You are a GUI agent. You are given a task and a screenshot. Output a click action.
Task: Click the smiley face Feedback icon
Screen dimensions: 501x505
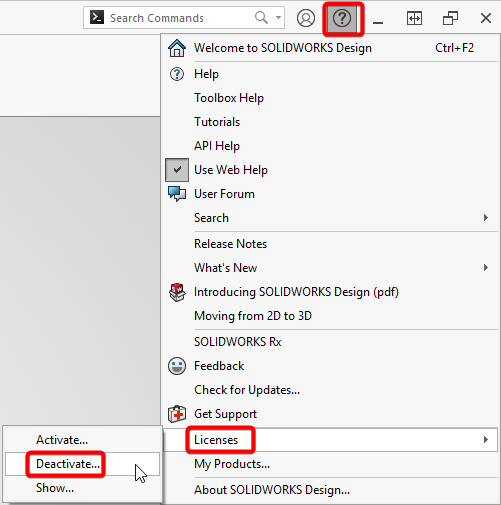[x=177, y=366]
